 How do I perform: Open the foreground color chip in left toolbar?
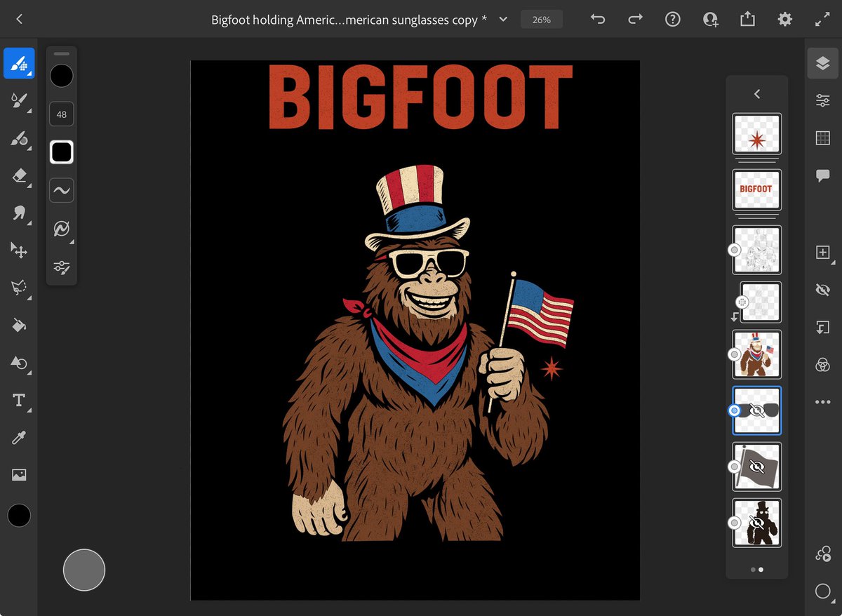click(19, 516)
